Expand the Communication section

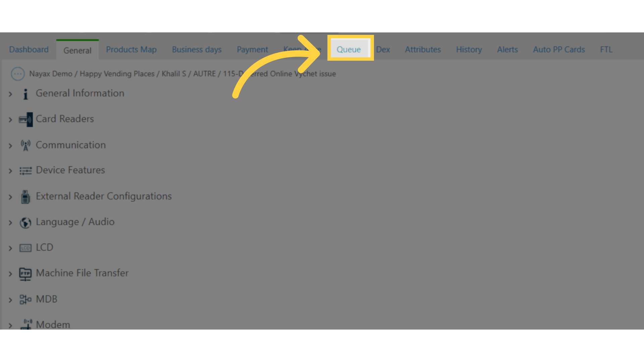[10, 145]
